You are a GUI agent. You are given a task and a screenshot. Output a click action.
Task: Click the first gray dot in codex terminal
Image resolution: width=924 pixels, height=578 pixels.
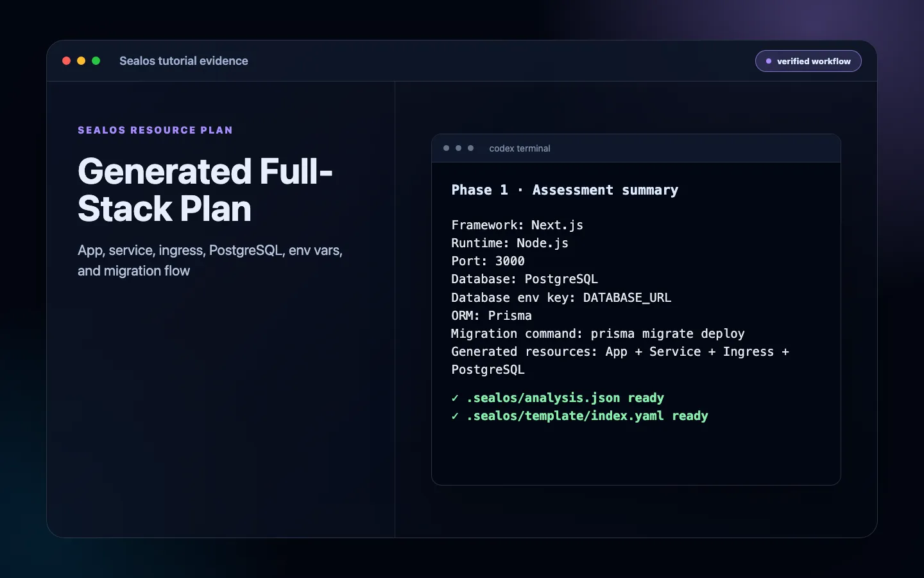click(446, 148)
